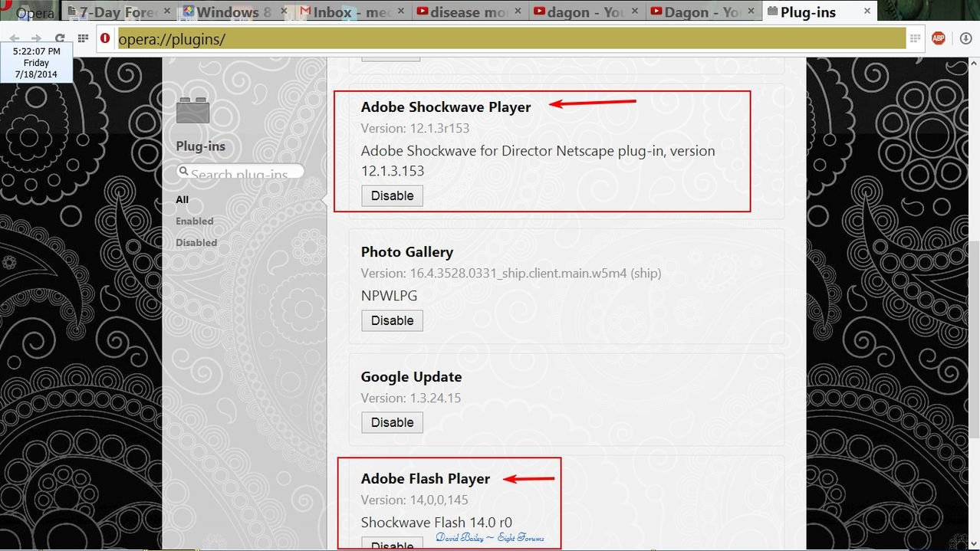Switch to the disease YouTube tab
The width and height of the screenshot is (980, 551).
pyautogui.click(x=468, y=12)
